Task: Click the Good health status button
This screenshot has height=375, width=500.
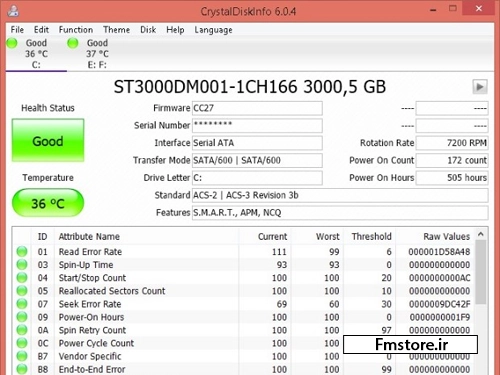Action: click(48, 141)
